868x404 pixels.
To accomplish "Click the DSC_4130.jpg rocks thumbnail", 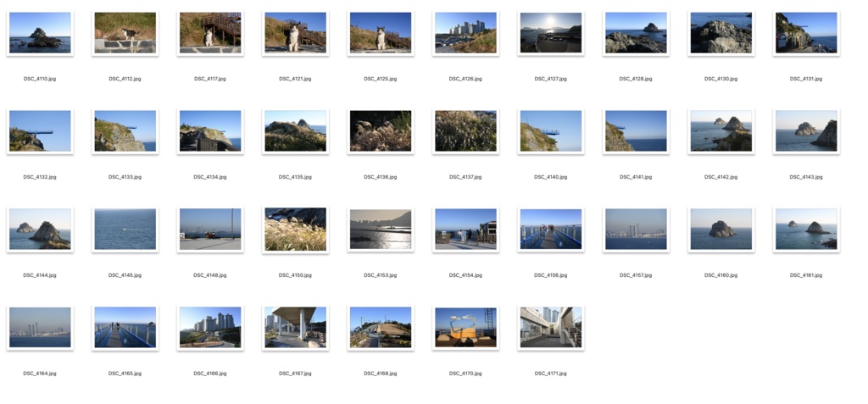I will [x=721, y=33].
